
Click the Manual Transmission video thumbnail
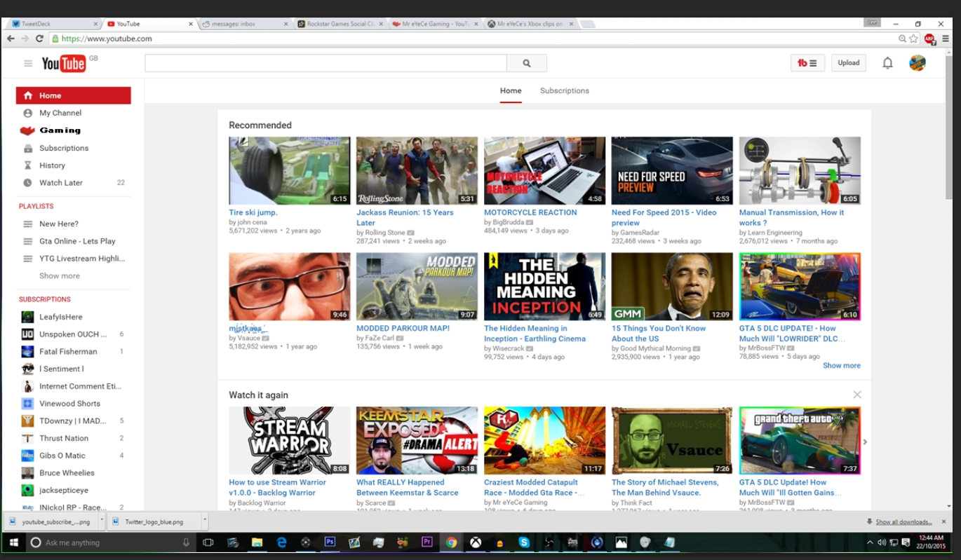(800, 170)
